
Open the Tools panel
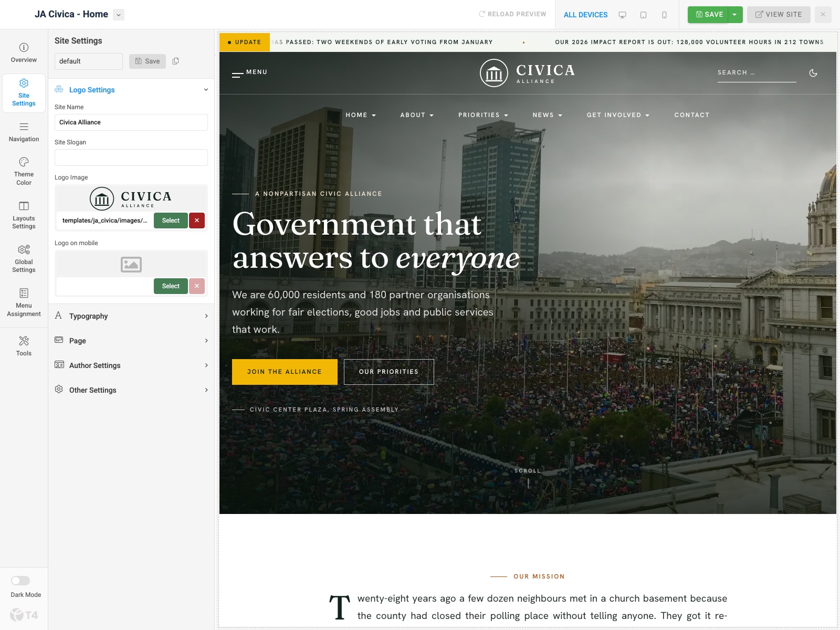[24, 346]
